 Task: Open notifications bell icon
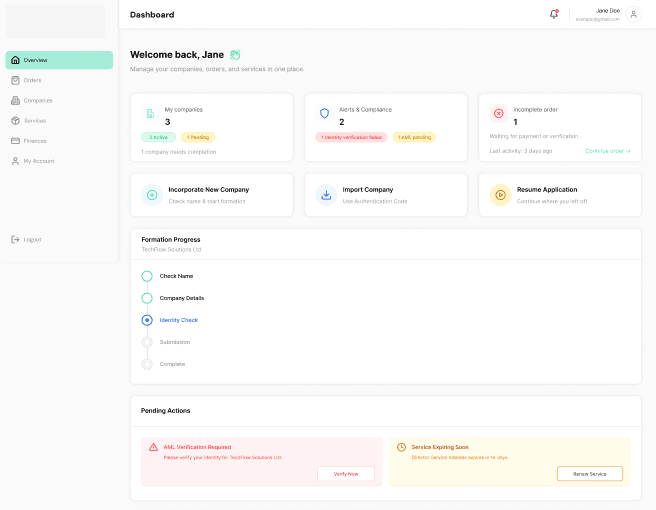coord(554,14)
